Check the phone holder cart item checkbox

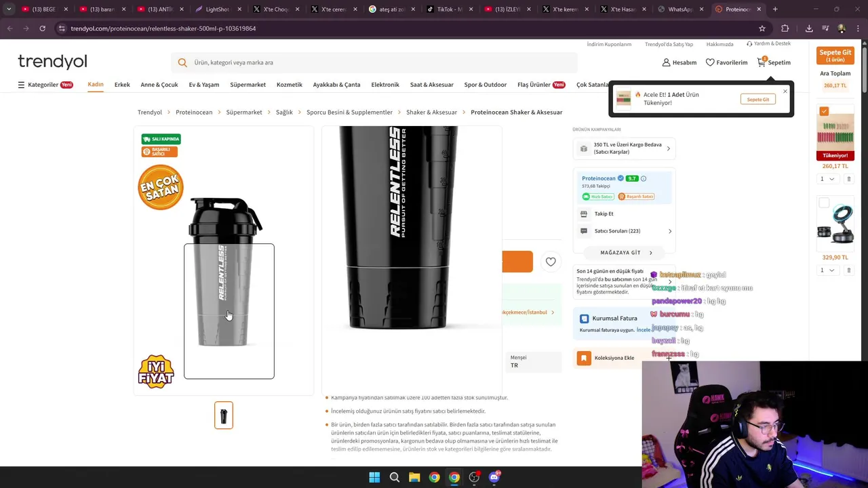[x=824, y=203]
